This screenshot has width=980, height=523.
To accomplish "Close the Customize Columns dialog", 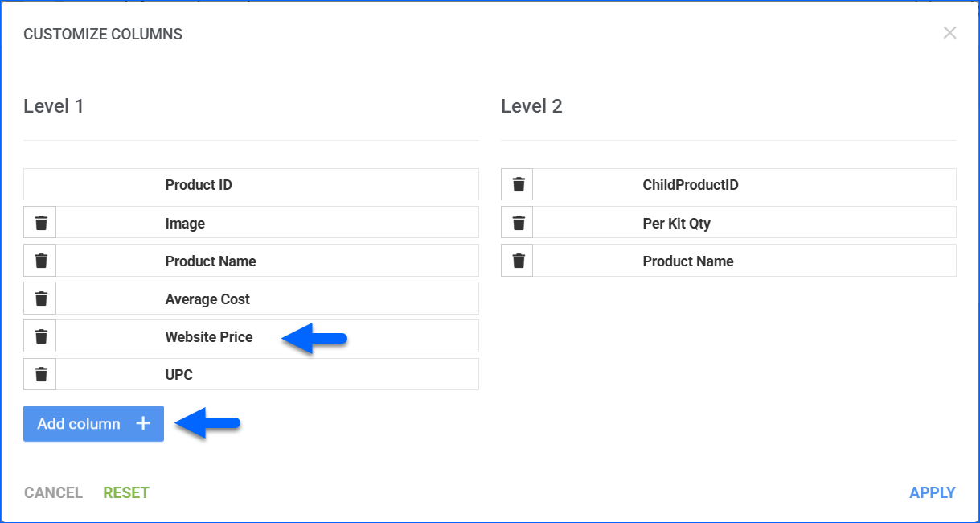I will 949,33.
